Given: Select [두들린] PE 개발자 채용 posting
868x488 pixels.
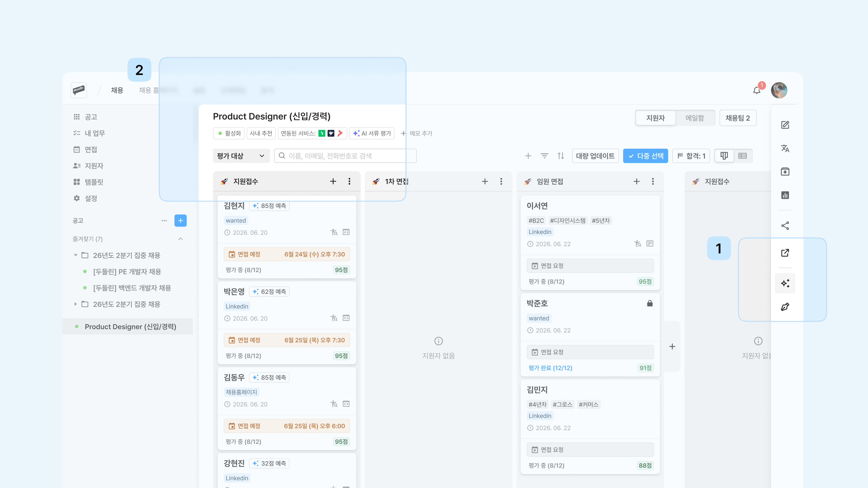Looking at the screenshot, I should click(x=127, y=271).
